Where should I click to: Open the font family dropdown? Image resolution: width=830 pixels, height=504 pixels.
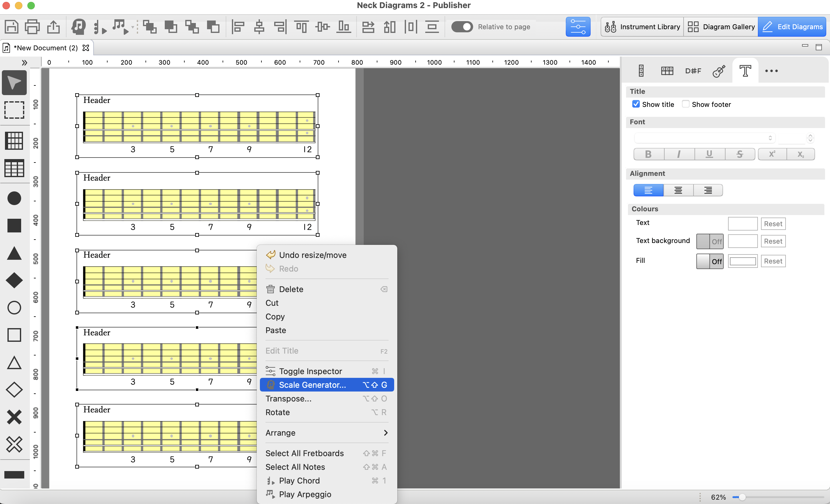(704, 138)
